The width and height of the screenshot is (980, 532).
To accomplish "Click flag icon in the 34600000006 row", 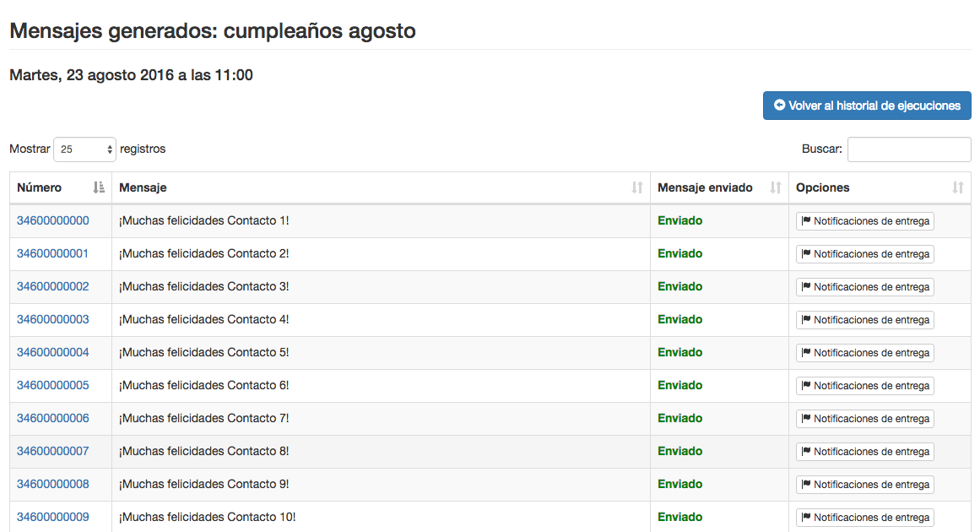I will (806, 419).
